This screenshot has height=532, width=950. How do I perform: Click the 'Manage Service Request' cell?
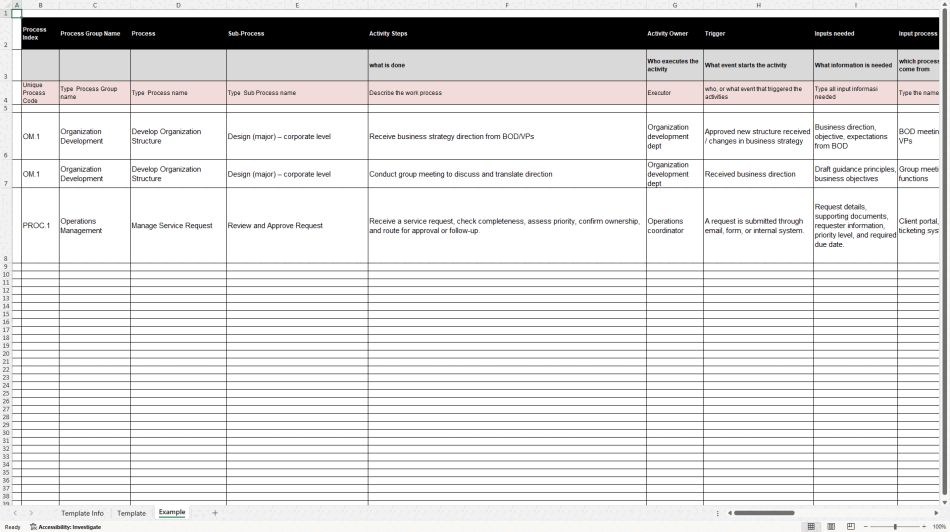[178, 225]
